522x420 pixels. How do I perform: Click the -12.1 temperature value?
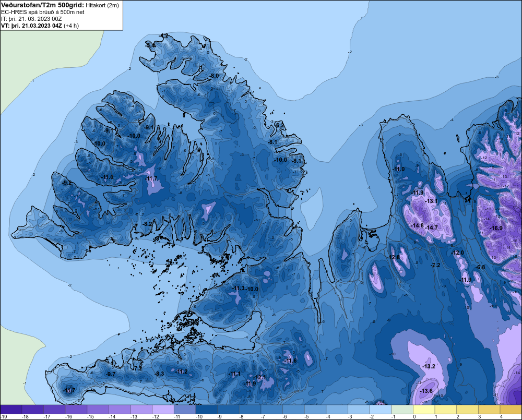click(x=260, y=377)
